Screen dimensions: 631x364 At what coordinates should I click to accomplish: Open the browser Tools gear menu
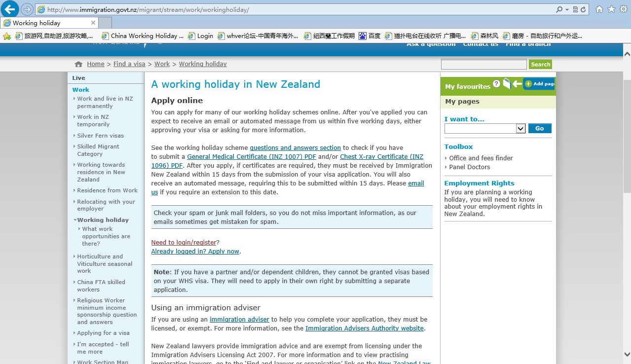[x=623, y=9]
